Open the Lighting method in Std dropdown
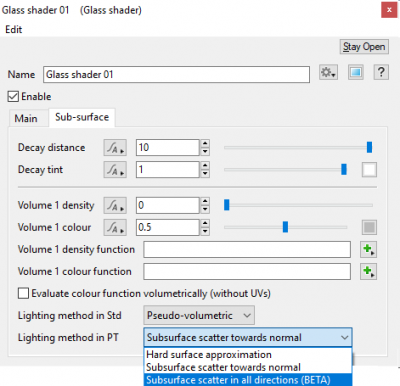This screenshot has height=386, width=400. coord(199,315)
